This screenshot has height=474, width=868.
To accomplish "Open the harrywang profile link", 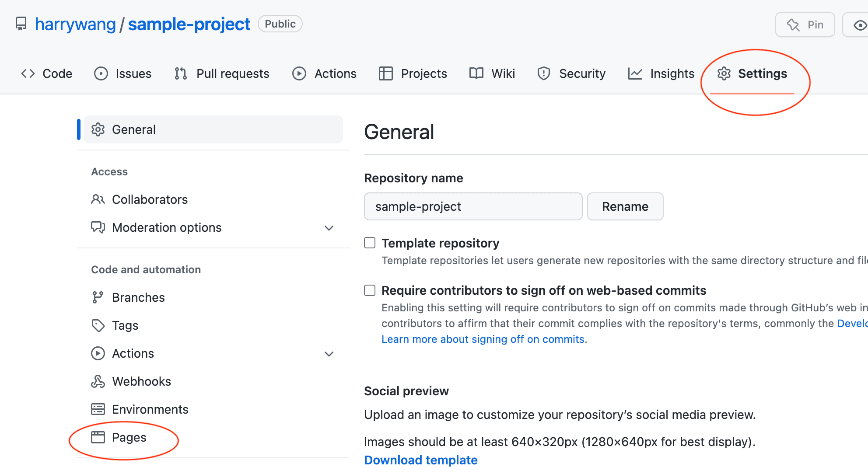I will (x=75, y=24).
